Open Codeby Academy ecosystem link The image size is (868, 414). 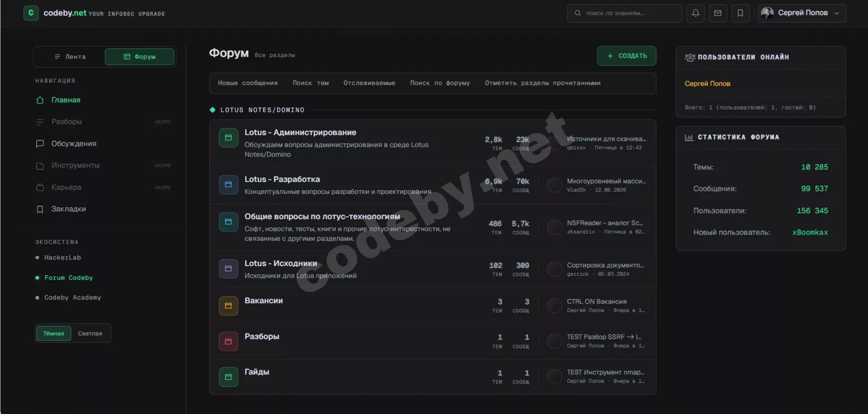pos(72,297)
